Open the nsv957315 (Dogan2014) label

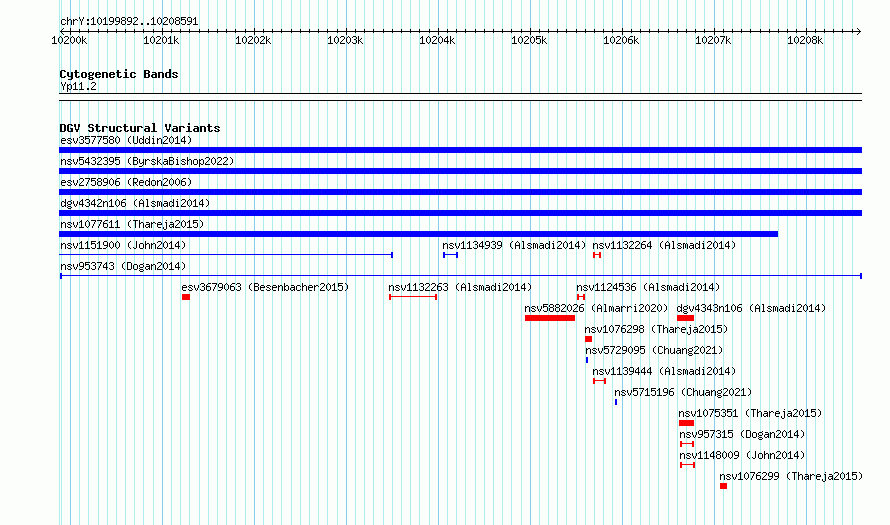(x=742, y=434)
